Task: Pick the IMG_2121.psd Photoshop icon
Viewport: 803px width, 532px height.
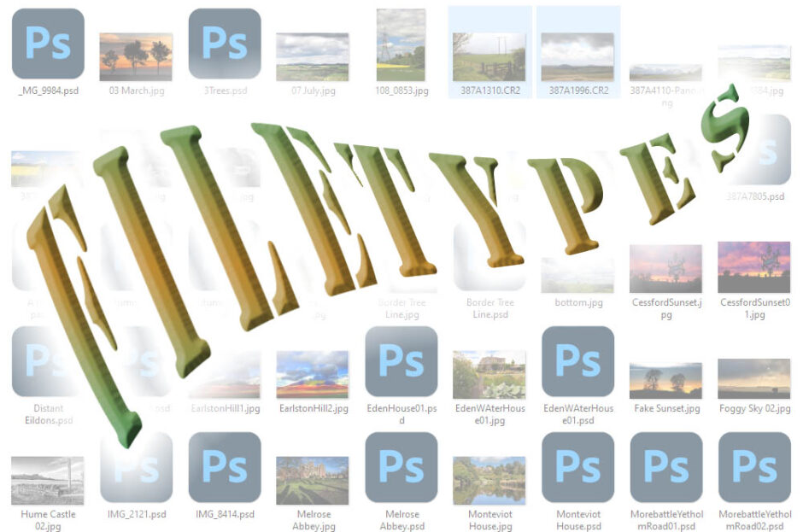Action: [137, 467]
